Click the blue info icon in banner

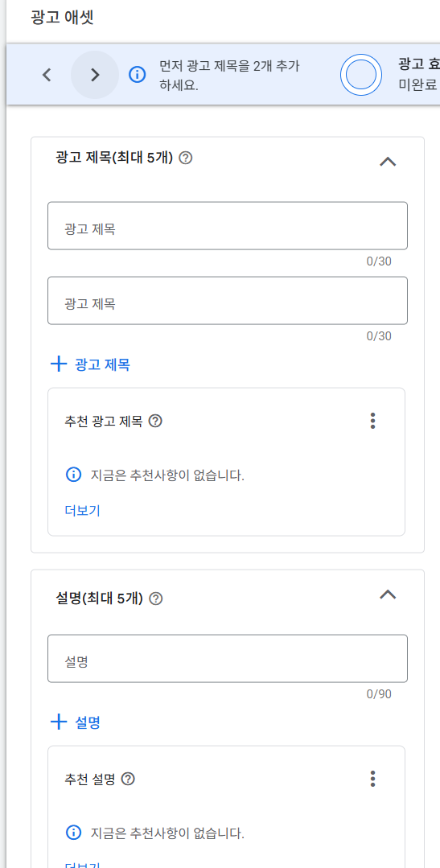pyautogui.click(x=138, y=75)
